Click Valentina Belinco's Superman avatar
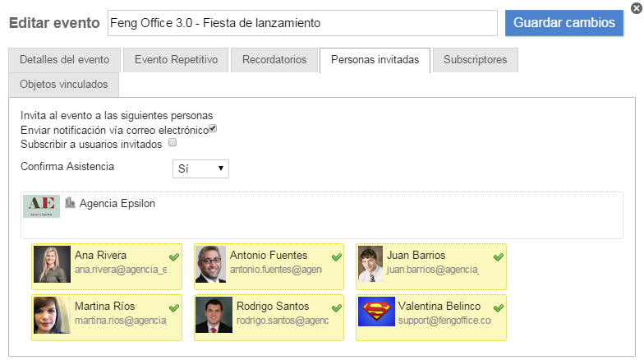644x360 pixels. (x=376, y=313)
